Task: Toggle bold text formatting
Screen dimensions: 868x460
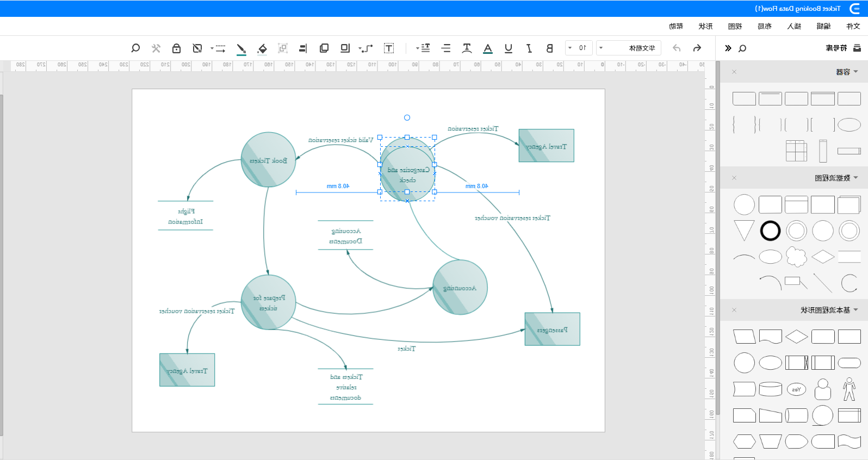Action: (549, 48)
